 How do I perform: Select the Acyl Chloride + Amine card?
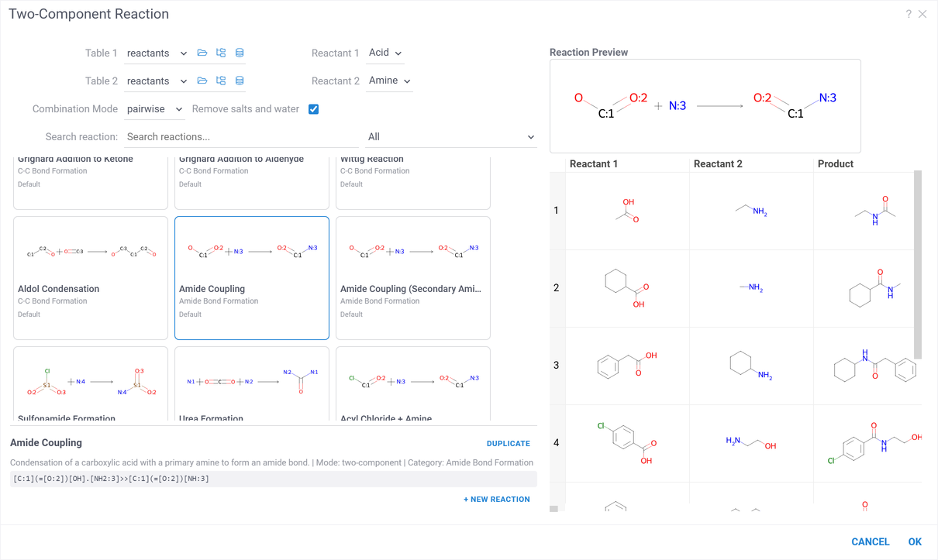413,383
